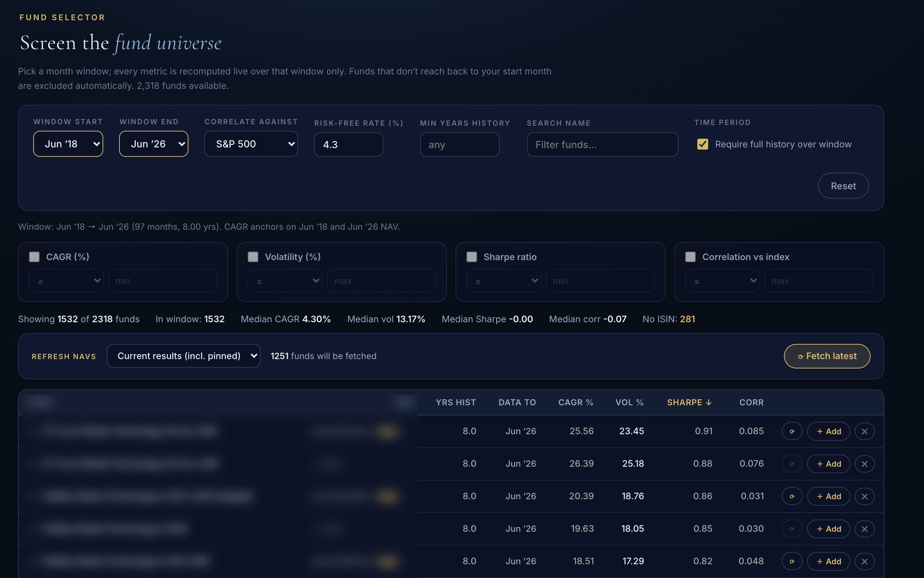Dismiss the fund row with Sharpe 0.91
924x578 pixels.
864,431
